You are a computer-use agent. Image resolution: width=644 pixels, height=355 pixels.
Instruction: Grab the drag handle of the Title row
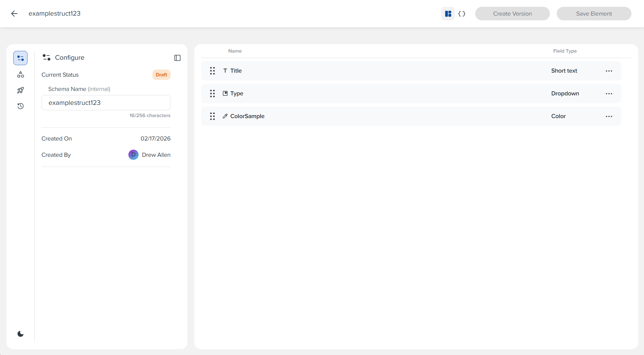click(x=212, y=71)
